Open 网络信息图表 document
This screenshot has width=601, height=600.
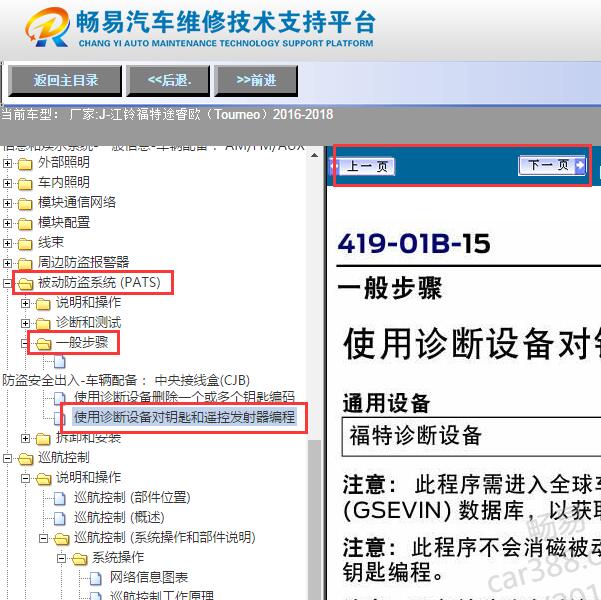pyautogui.click(x=149, y=577)
